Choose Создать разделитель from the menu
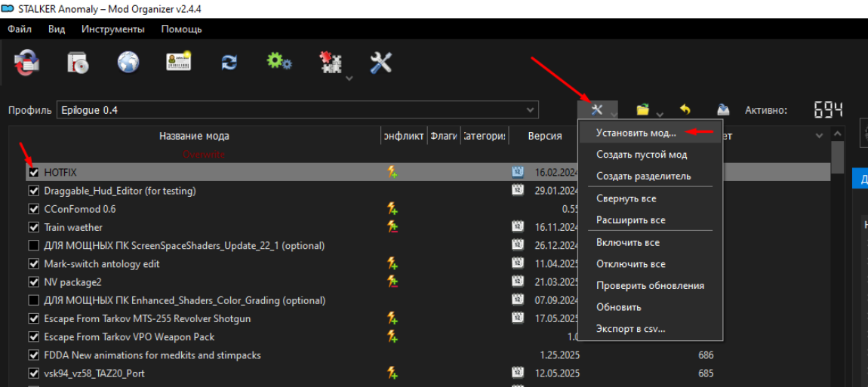The image size is (868, 387). (651, 176)
